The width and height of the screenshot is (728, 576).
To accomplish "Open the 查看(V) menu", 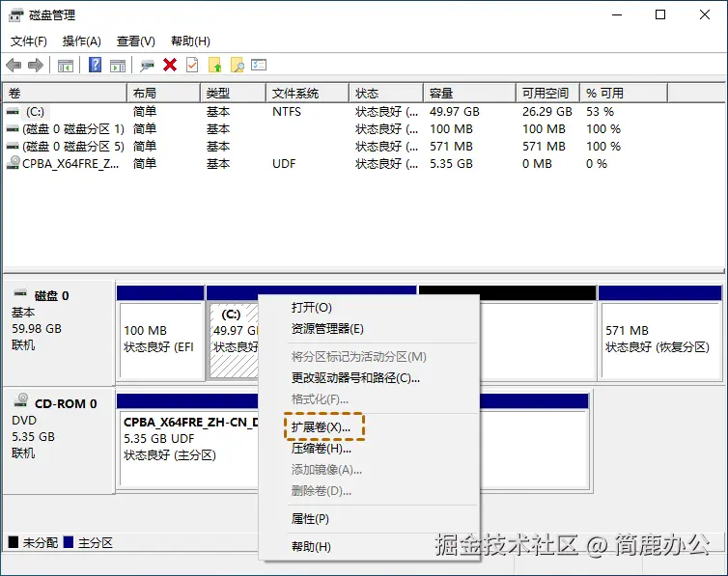I will [x=136, y=41].
